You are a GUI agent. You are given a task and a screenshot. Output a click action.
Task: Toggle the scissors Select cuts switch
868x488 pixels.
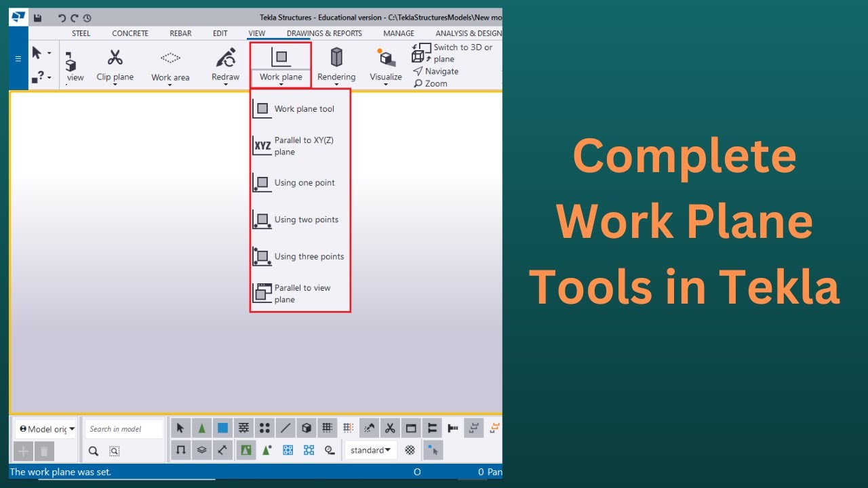(x=390, y=428)
